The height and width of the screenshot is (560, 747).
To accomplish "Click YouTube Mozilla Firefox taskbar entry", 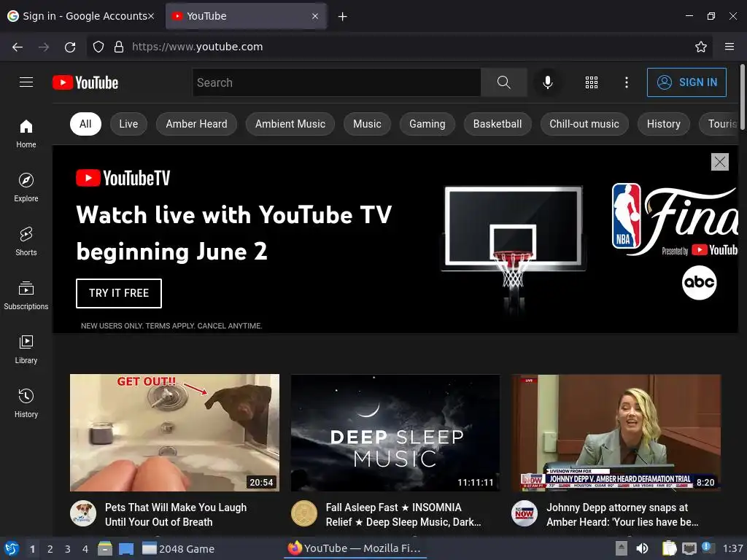I will (355, 548).
